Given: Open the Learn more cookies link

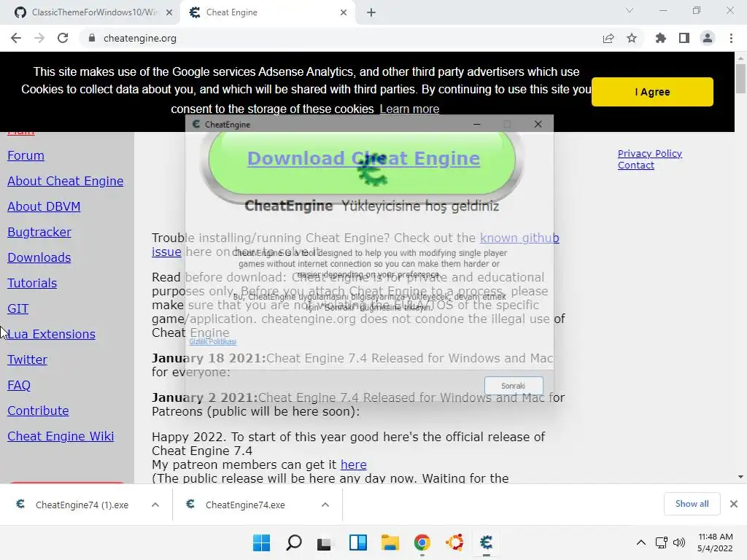Looking at the screenshot, I should click(409, 109).
